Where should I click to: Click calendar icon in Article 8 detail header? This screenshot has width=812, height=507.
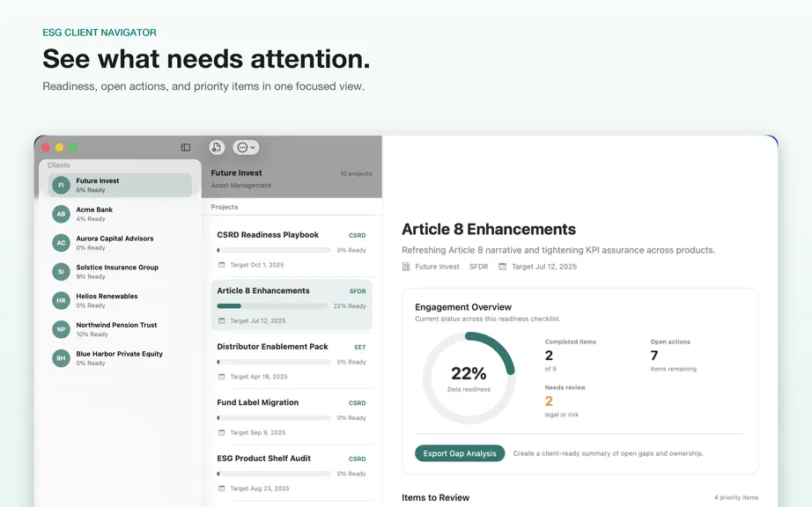coord(502,267)
